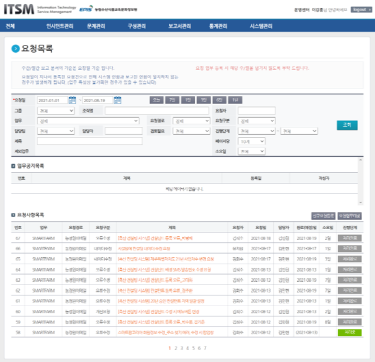Click the ITSM logo
The image size is (375, 362).
coord(19,9)
